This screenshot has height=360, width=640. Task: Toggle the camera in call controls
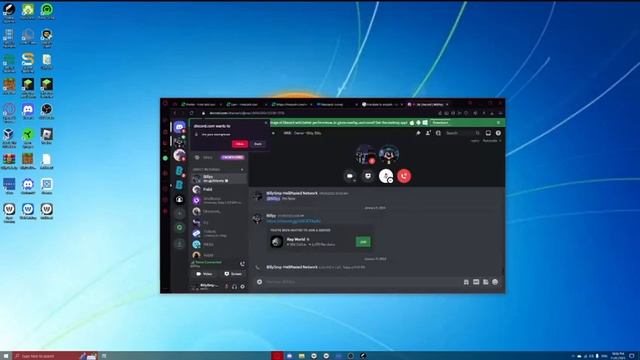click(x=350, y=176)
